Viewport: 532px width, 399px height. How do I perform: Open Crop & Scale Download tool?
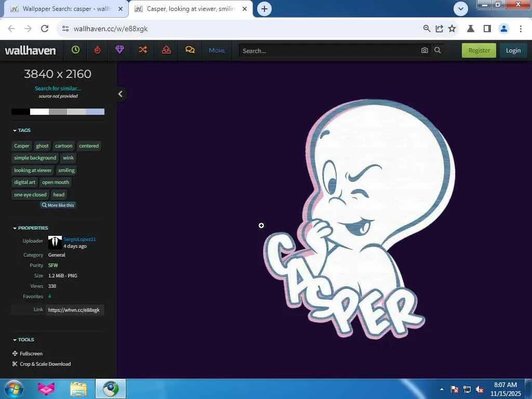42,364
